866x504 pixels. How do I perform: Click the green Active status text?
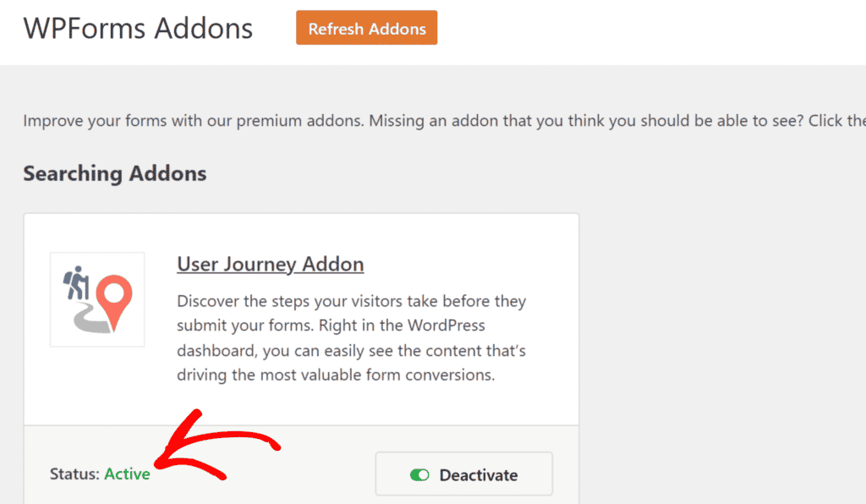pos(127,474)
